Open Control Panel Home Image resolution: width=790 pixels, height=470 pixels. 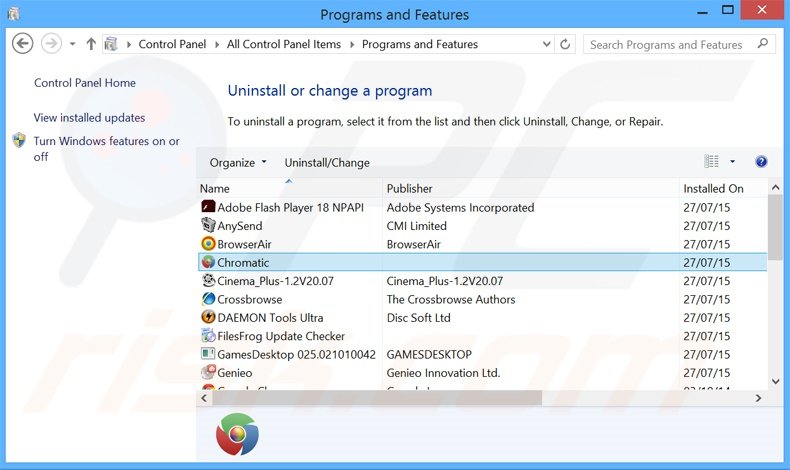coord(85,83)
